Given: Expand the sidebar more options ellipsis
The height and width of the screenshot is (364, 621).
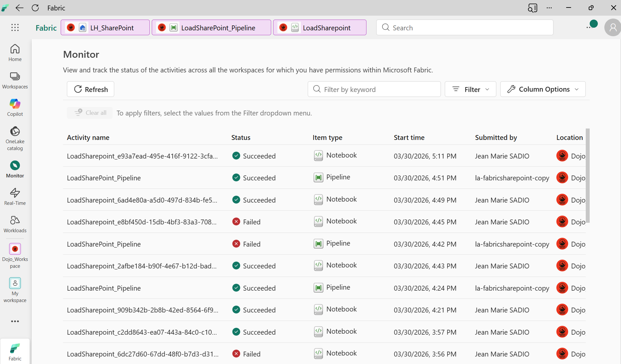Looking at the screenshot, I should click(15, 321).
